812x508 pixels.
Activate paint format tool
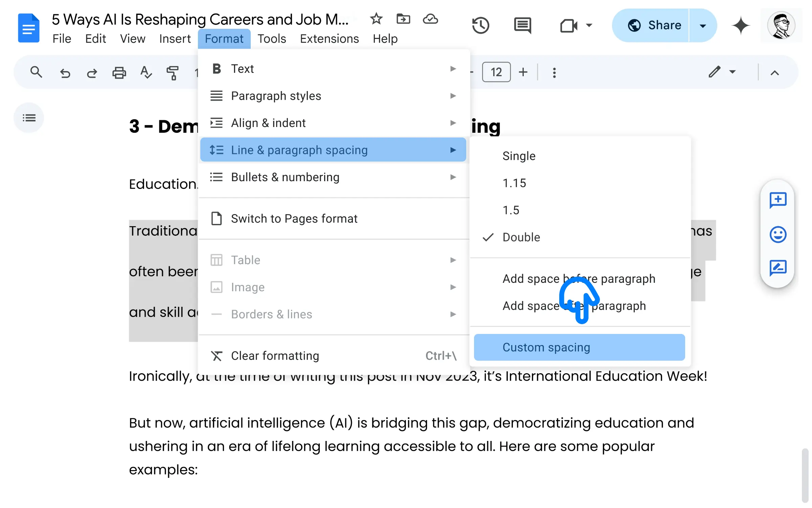point(173,72)
